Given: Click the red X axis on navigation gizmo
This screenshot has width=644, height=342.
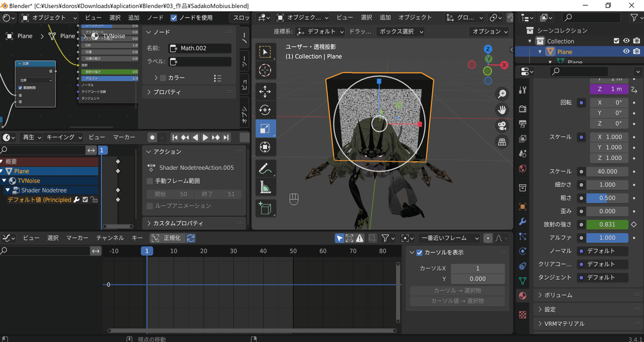Looking at the screenshot, I should 504,65.
